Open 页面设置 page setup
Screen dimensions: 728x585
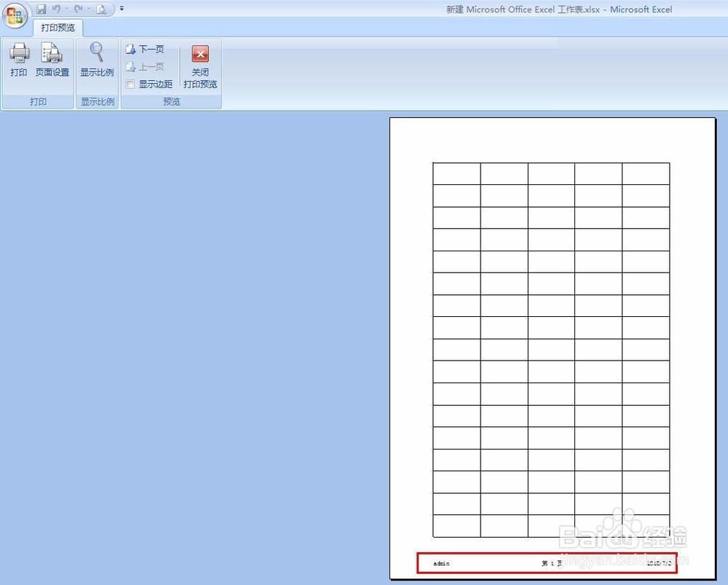coord(52,60)
